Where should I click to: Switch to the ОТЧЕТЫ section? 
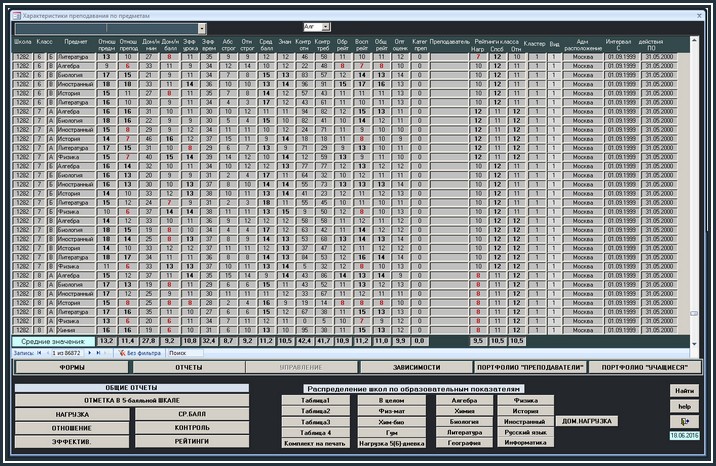[x=189, y=368]
